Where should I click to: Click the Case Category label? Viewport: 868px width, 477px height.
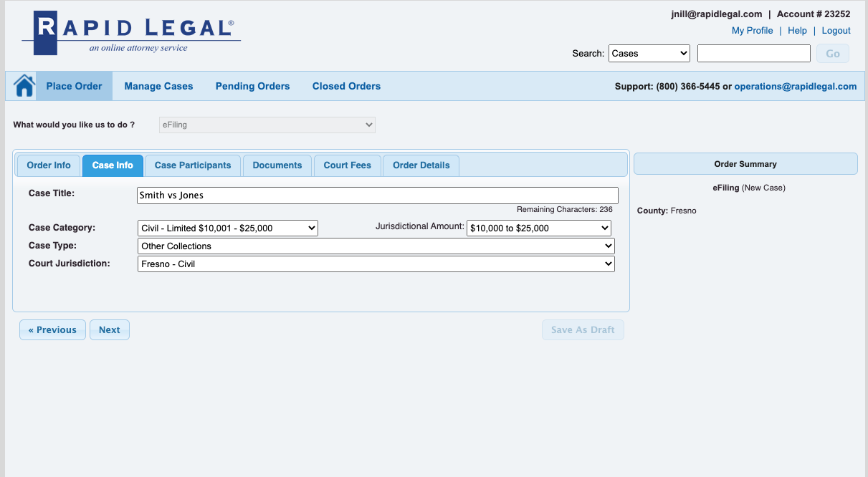(62, 228)
